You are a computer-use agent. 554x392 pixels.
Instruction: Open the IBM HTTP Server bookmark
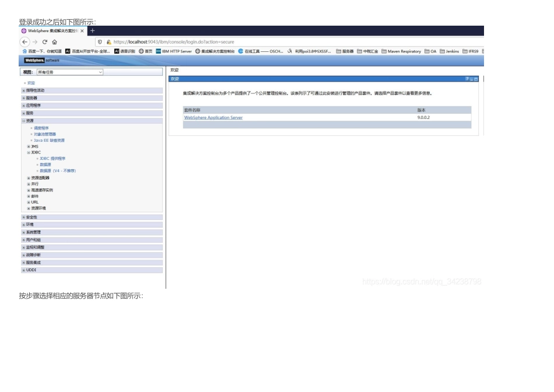(174, 51)
